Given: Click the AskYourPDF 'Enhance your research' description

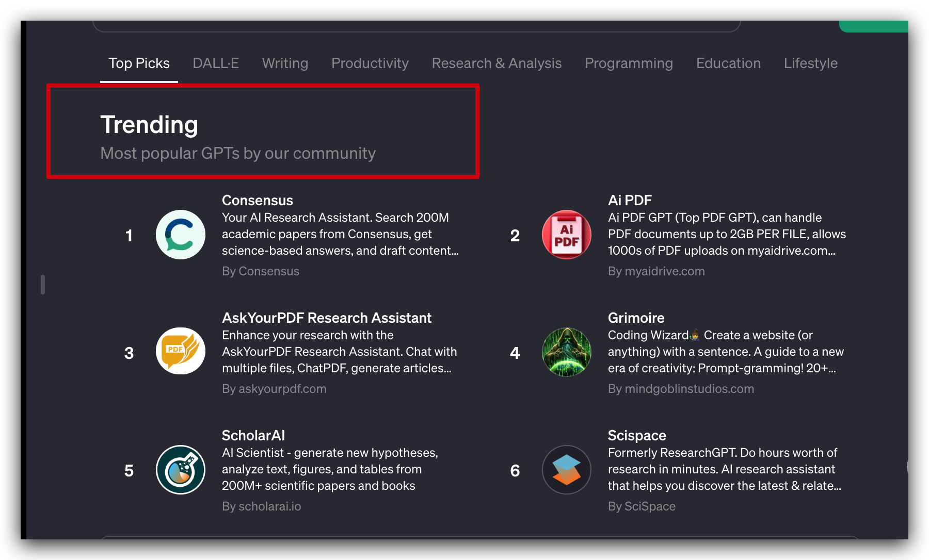Looking at the screenshot, I should click(x=339, y=352).
